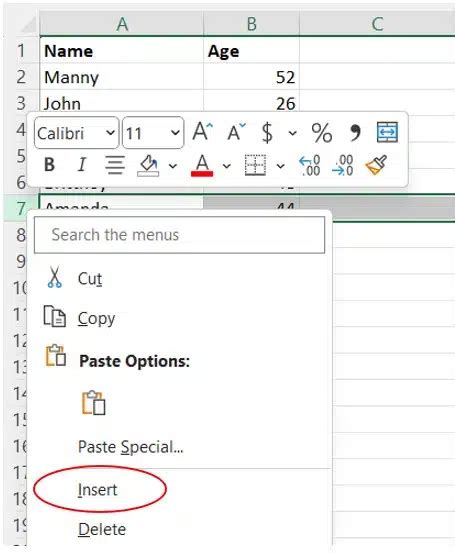Expand the accounting format dropdown arrow
Image resolution: width=455 pixels, height=553 pixels.
click(292, 133)
